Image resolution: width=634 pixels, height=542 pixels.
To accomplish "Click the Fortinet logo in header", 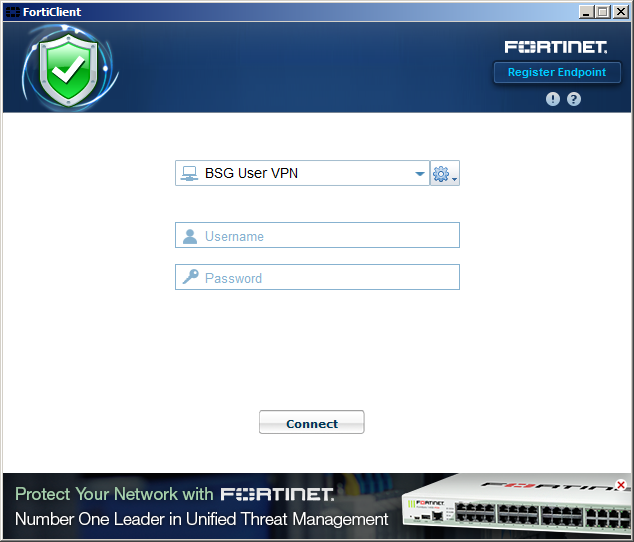I will 556,47.
